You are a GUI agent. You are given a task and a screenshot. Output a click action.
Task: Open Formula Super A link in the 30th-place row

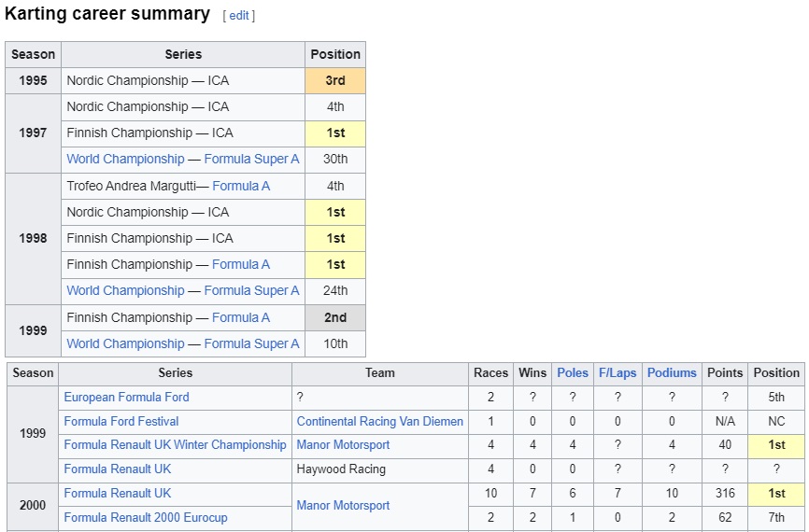[251, 159]
